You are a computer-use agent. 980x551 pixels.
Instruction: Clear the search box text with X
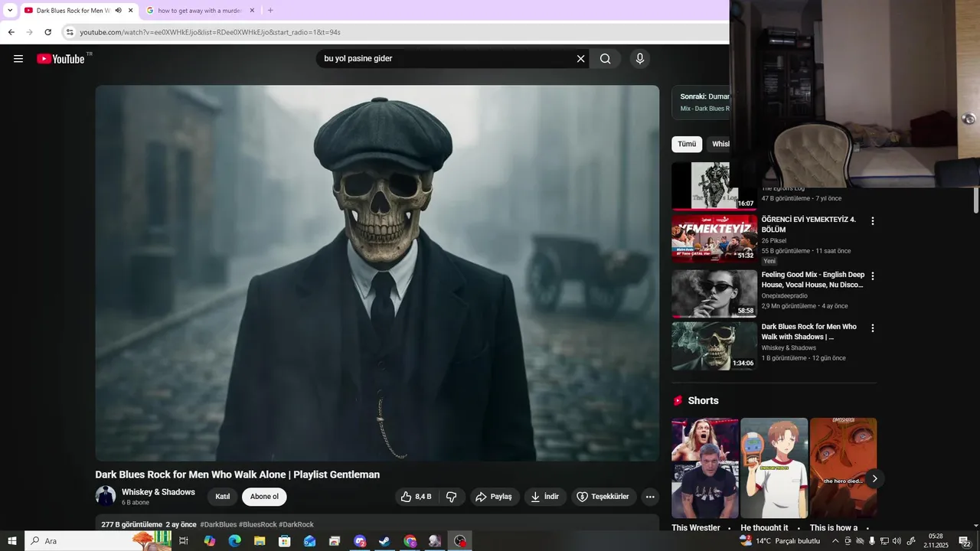click(580, 59)
